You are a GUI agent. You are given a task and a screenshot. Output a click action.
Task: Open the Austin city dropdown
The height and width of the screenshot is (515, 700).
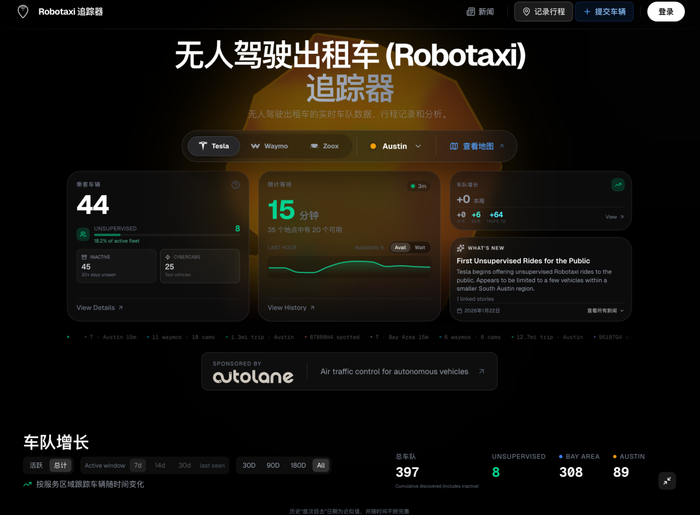[x=396, y=146]
